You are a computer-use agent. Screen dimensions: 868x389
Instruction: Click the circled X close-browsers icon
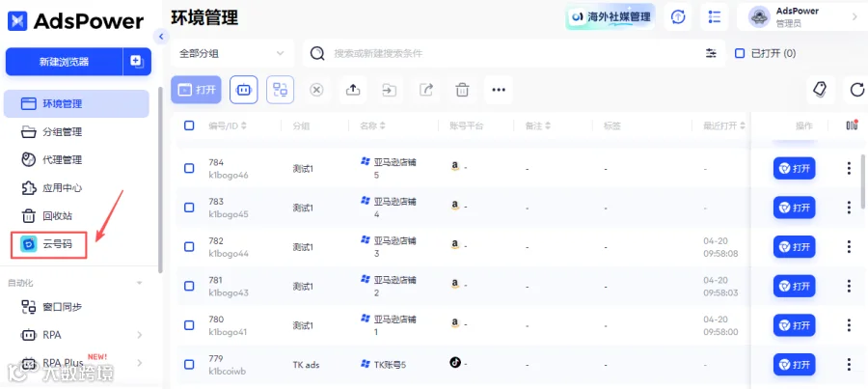(316, 90)
